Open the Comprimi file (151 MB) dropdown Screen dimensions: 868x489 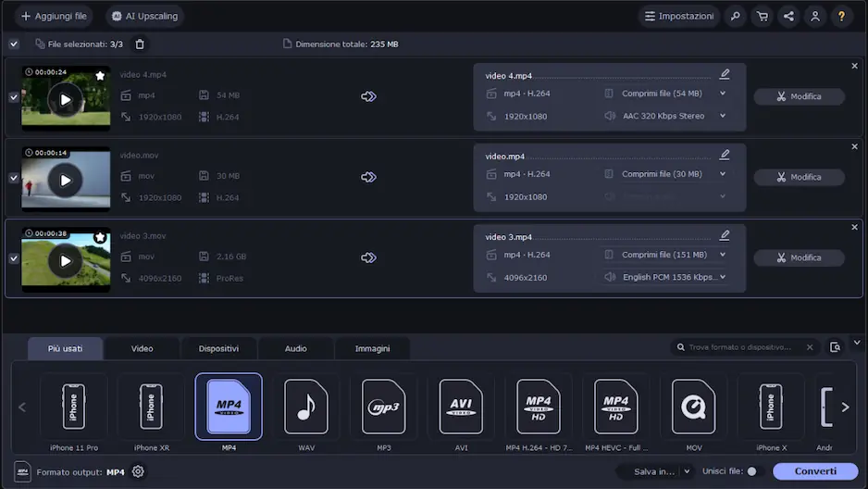tap(722, 255)
